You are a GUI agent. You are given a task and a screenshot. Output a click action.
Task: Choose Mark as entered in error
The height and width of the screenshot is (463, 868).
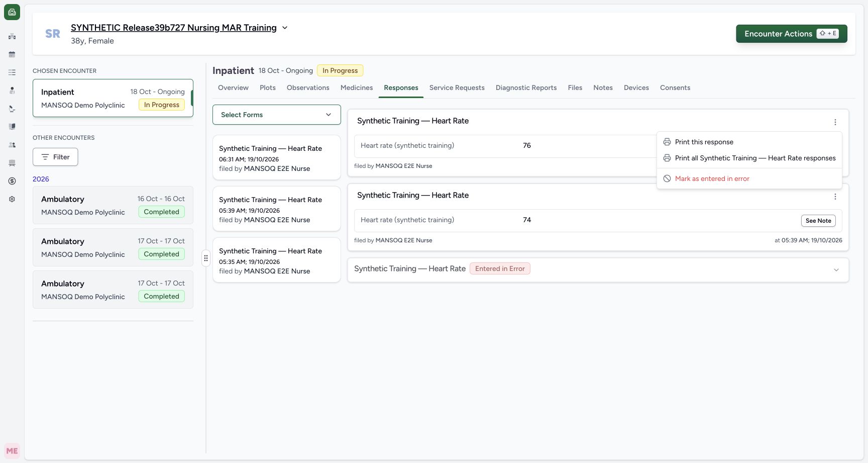pyautogui.click(x=749, y=178)
